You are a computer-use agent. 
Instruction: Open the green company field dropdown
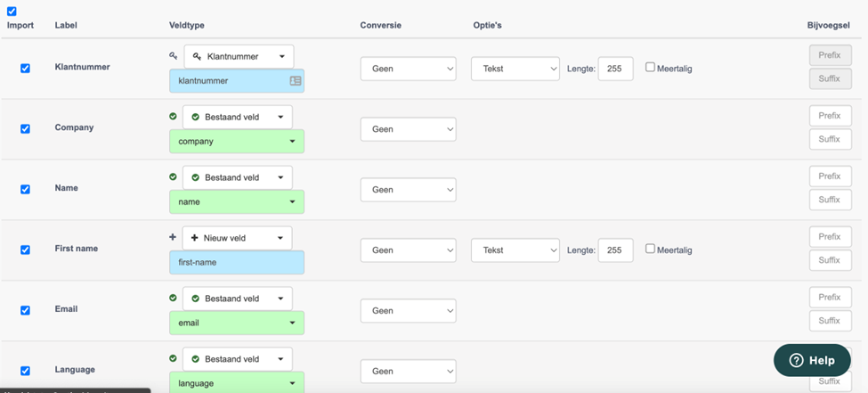click(237, 142)
